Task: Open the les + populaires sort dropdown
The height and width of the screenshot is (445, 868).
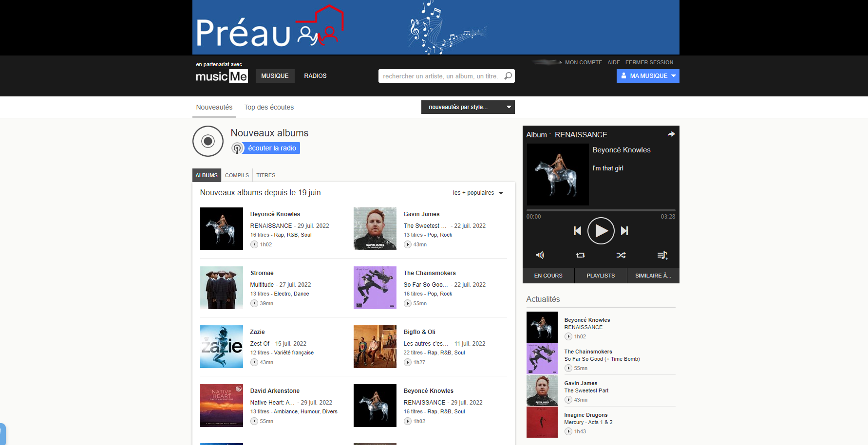Action: [478, 193]
